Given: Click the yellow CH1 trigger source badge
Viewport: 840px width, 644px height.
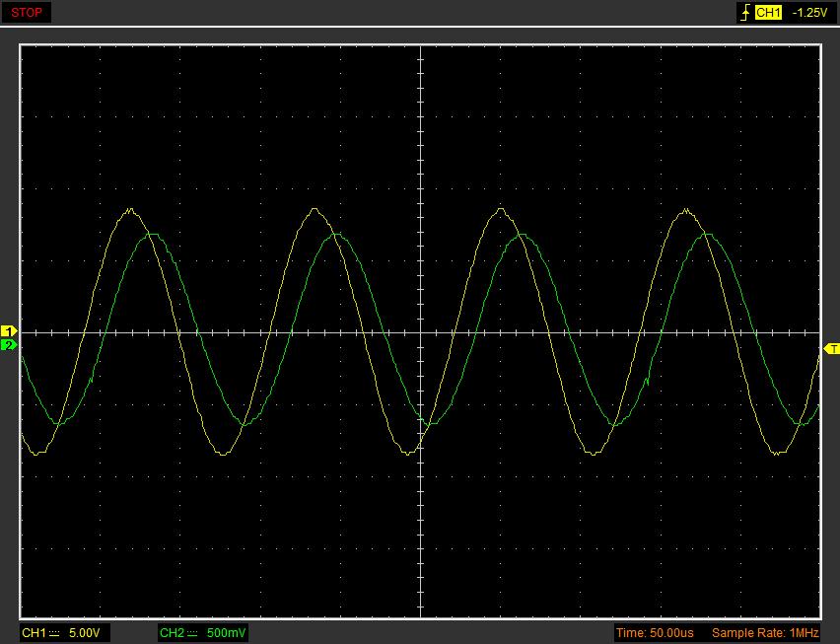Looking at the screenshot, I should 768,13.
